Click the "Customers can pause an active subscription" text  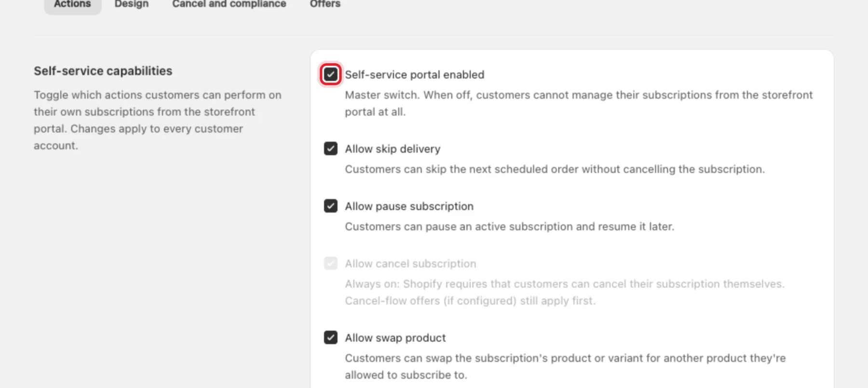pyautogui.click(x=509, y=227)
